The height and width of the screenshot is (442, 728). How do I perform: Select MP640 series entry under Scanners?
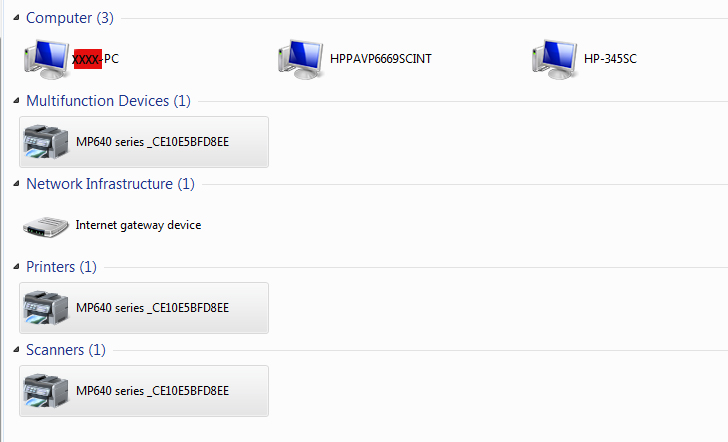(144, 391)
